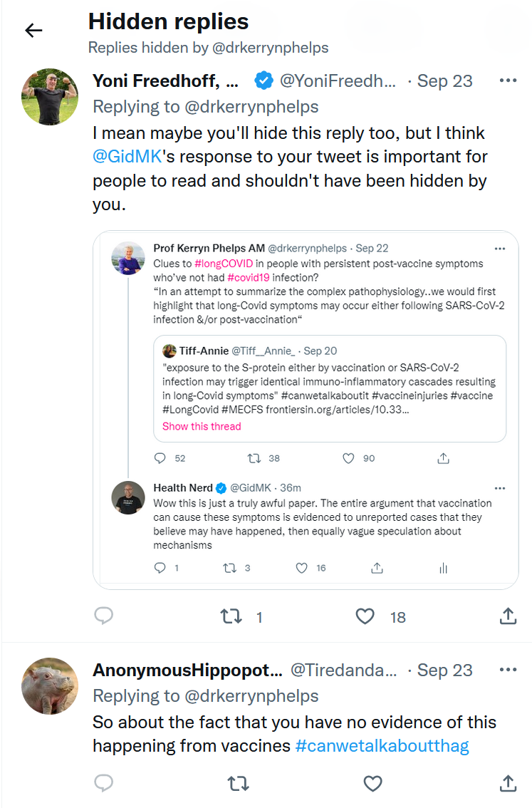Viewport: 532px width, 808px height.
Task: Open more options on Yoni Freedhoff's tweet
Action: (508, 81)
